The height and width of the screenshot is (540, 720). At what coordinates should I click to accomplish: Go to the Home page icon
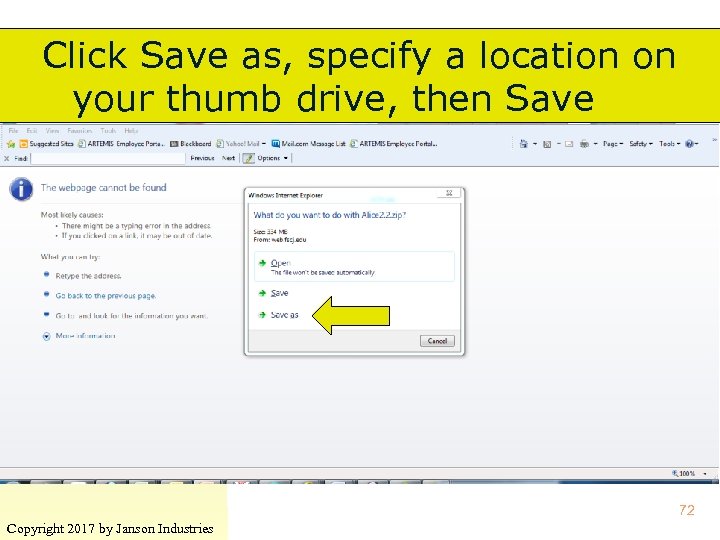point(523,144)
